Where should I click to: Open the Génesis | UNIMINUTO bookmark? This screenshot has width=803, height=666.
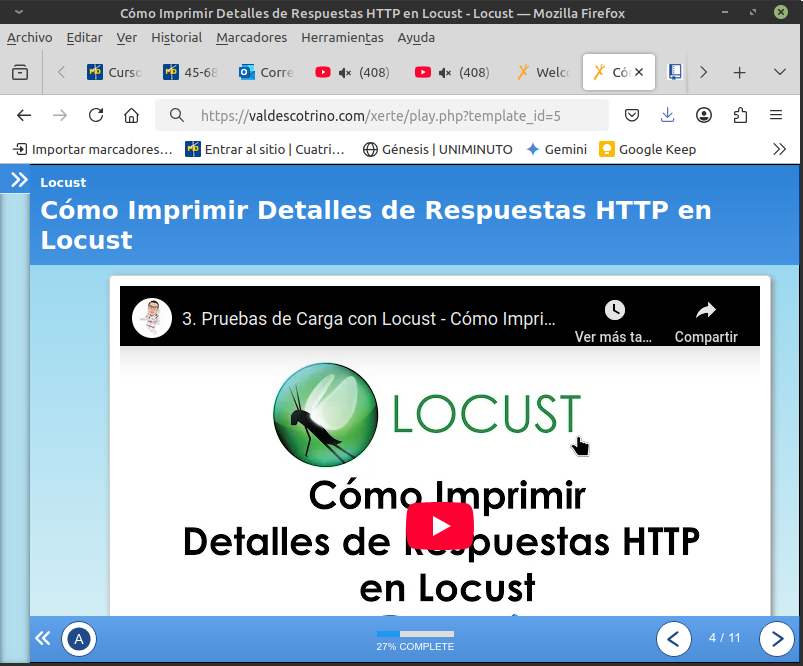[x=437, y=149]
